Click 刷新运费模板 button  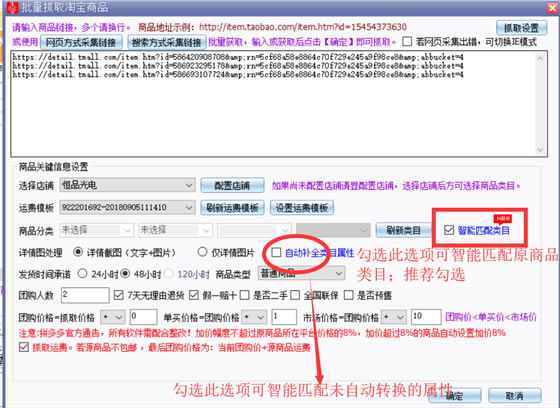tap(232, 208)
